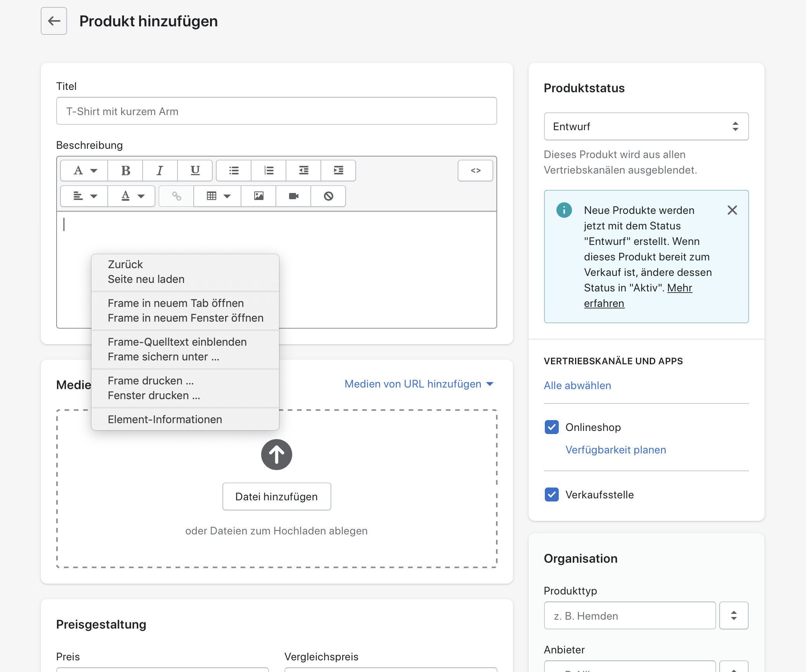806x672 pixels.
Task: Choose Fenster drucken from context menu
Action: click(185, 395)
